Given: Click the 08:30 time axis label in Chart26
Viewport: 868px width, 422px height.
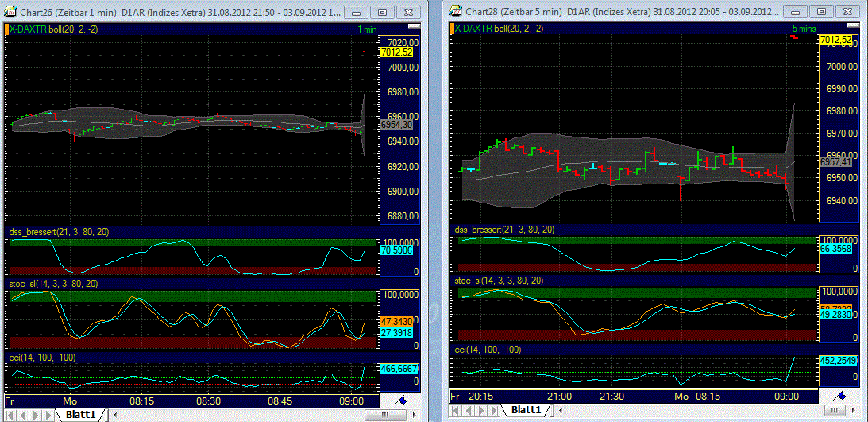Looking at the screenshot, I should (x=208, y=401).
